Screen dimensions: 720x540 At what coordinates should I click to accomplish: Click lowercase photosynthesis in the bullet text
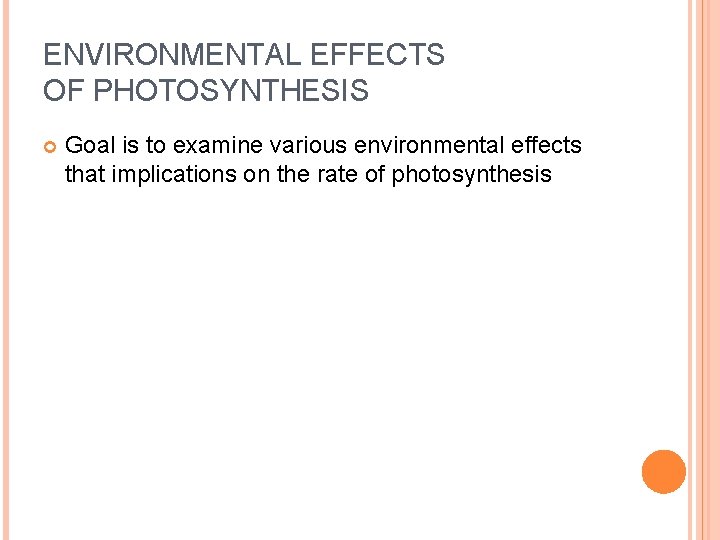pos(471,175)
